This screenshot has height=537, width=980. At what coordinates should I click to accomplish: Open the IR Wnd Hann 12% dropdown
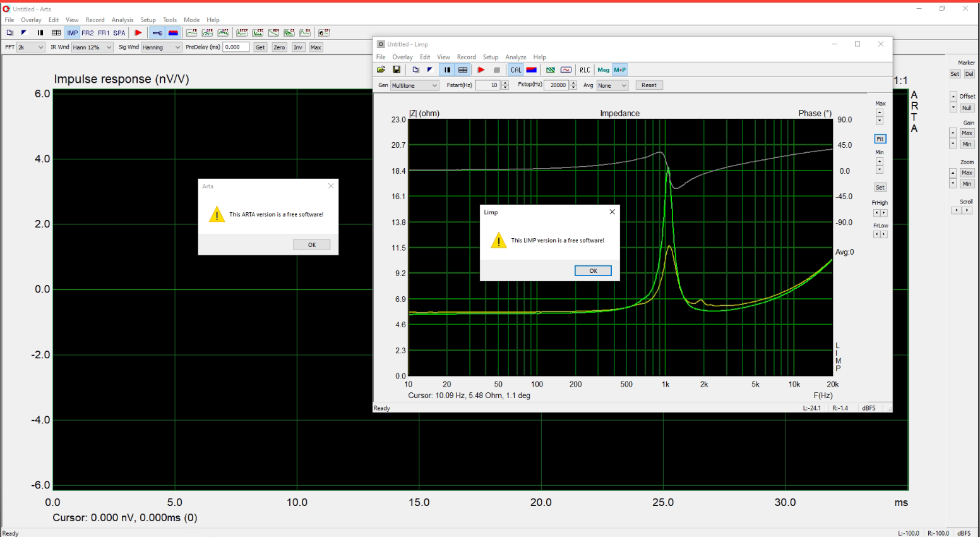coord(92,47)
